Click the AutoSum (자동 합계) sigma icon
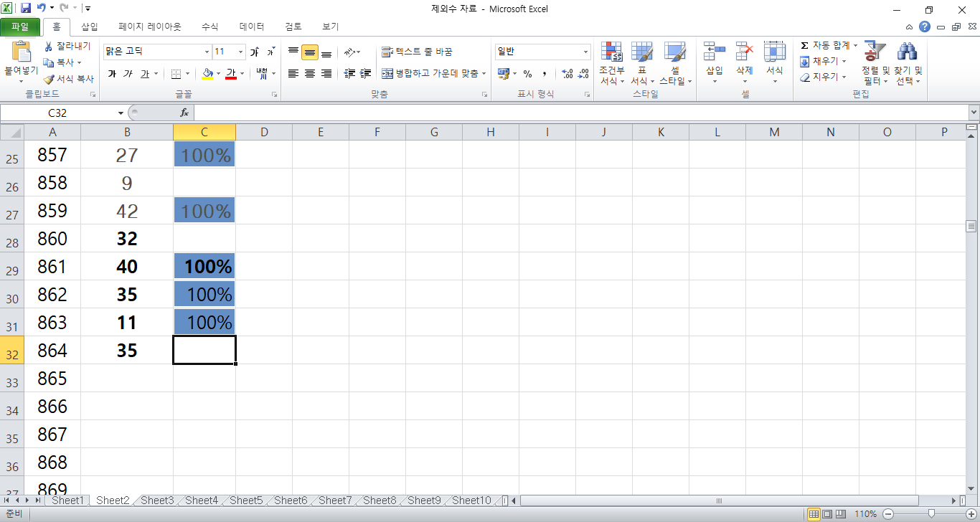 click(x=805, y=46)
